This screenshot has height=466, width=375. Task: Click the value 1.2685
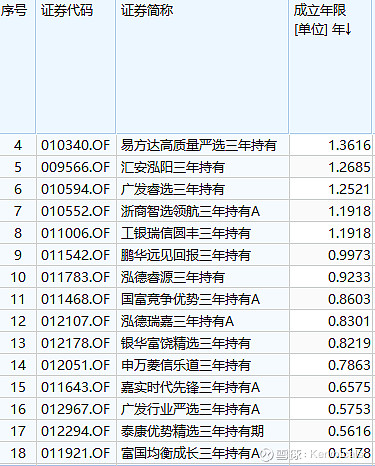pos(349,167)
